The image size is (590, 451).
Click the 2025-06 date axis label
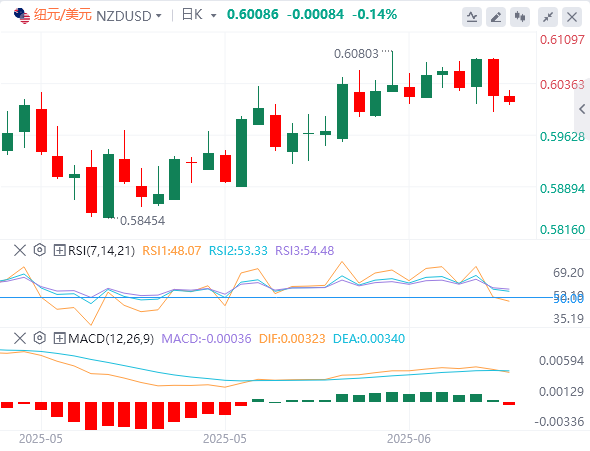coord(409,439)
